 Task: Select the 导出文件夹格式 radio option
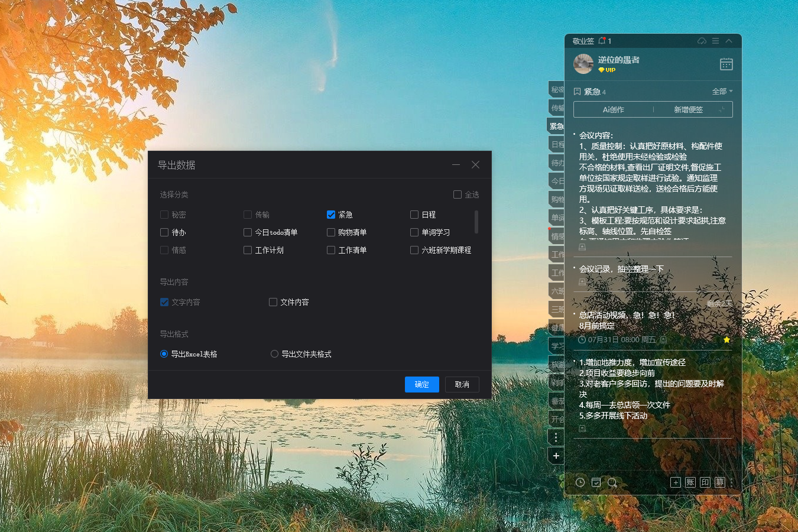[274, 354]
